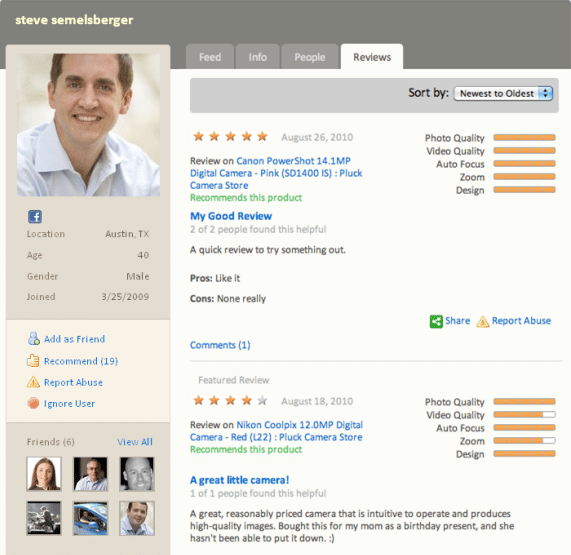
Task: Open the My Good Review title
Action: click(x=231, y=216)
